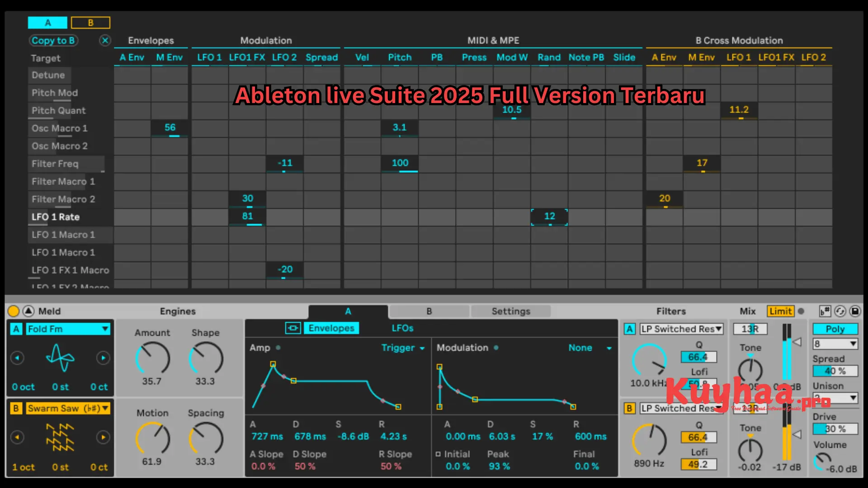Image resolution: width=868 pixels, height=488 pixels.
Task: Hot-swap the Meld preset using circular arrows icon
Action: click(840, 311)
